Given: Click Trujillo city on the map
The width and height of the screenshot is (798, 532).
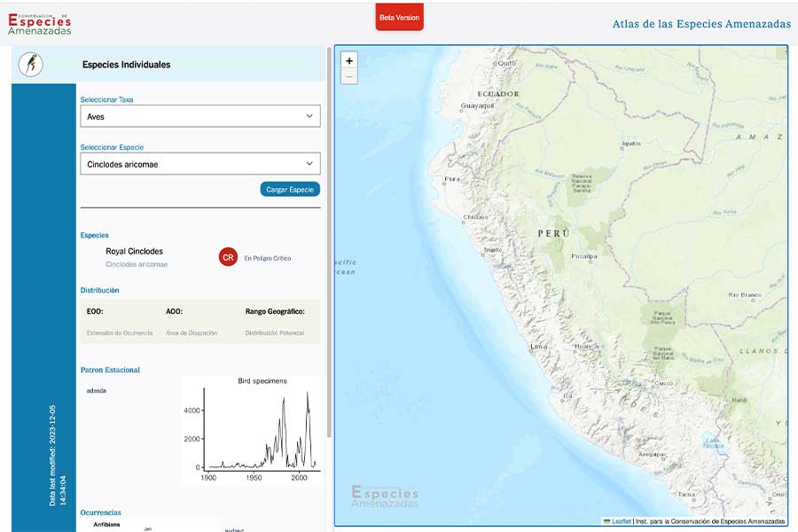Looking at the screenshot, I should [493, 250].
